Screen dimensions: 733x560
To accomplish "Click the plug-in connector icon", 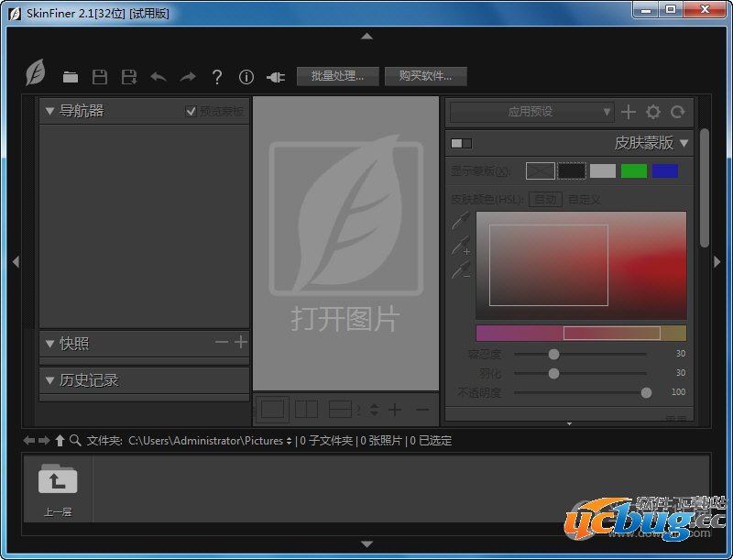I will (275, 77).
